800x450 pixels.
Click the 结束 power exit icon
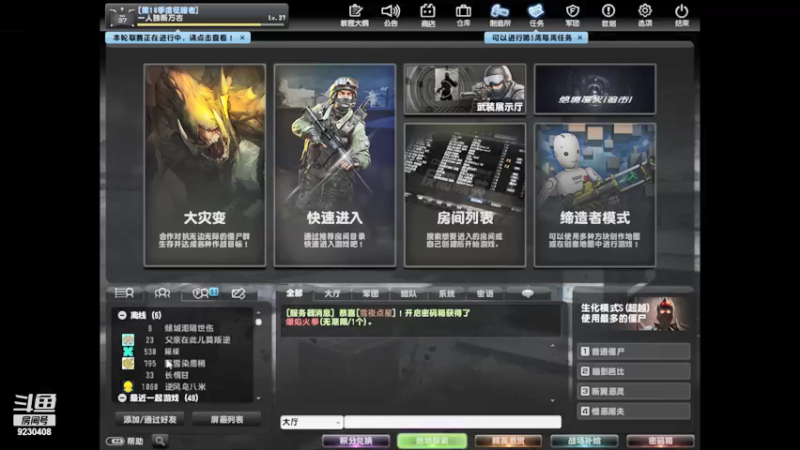[682, 15]
